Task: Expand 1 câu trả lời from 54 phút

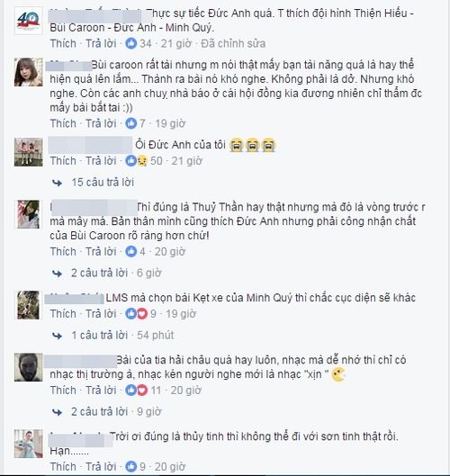Action: tap(100, 335)
